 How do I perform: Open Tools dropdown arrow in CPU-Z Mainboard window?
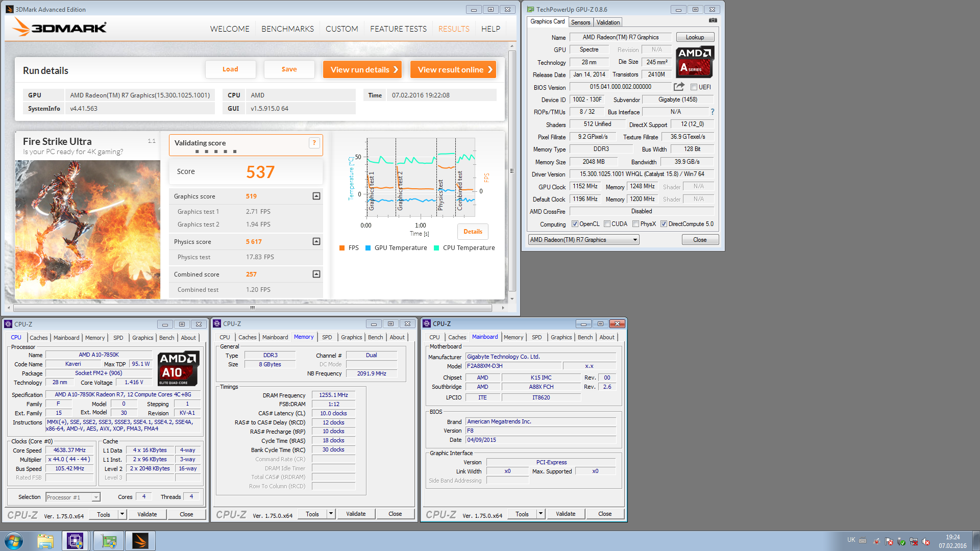(x=541, y=514)
